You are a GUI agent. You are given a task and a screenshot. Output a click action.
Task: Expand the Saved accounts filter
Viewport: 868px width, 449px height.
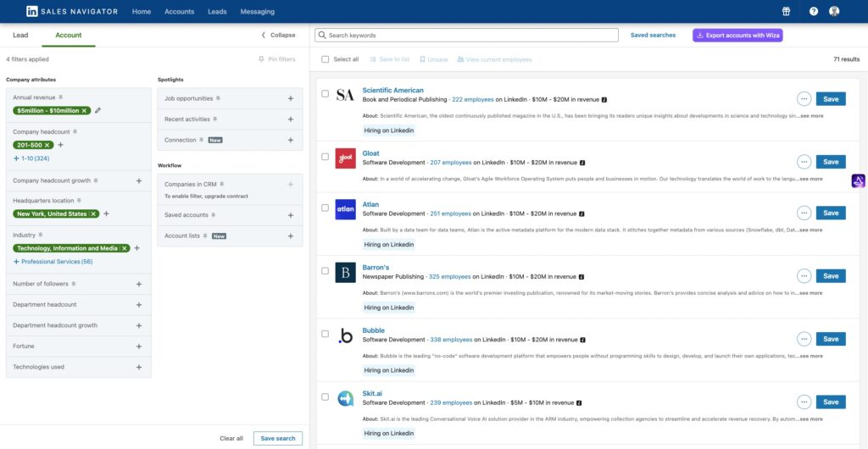291,215
